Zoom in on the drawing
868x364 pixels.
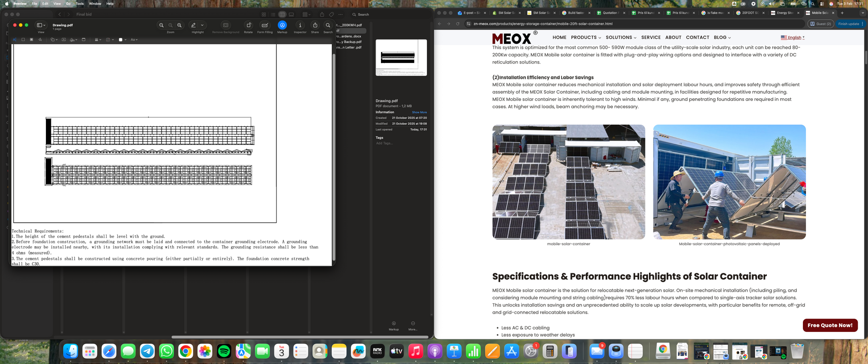pyautogui.click(x=179, y=25)
